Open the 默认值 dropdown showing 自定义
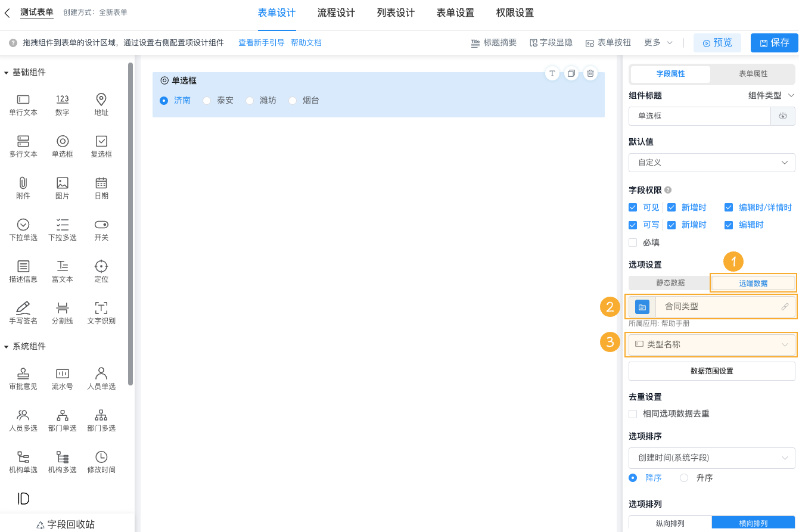 (711, 162)
